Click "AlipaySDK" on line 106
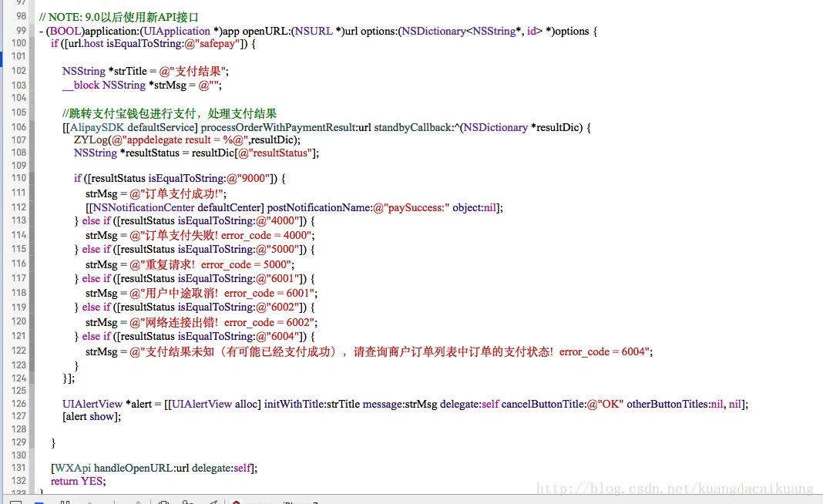 [97, 128]
